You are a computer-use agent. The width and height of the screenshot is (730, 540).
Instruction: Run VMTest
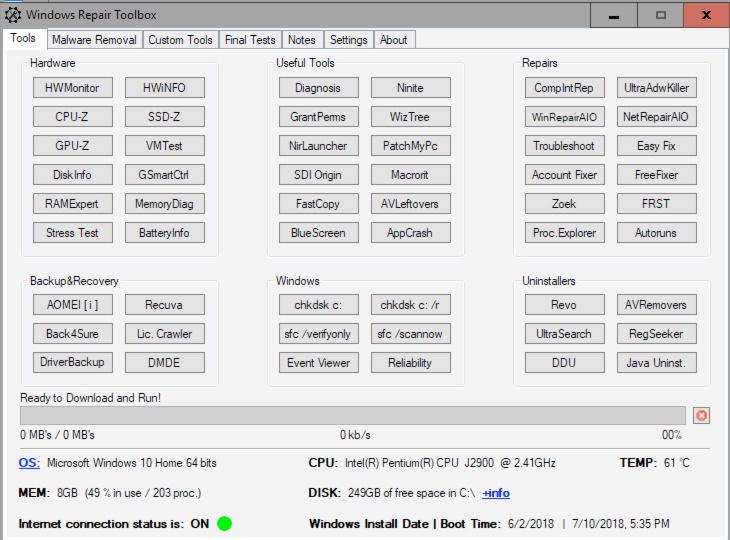(165, 146)
